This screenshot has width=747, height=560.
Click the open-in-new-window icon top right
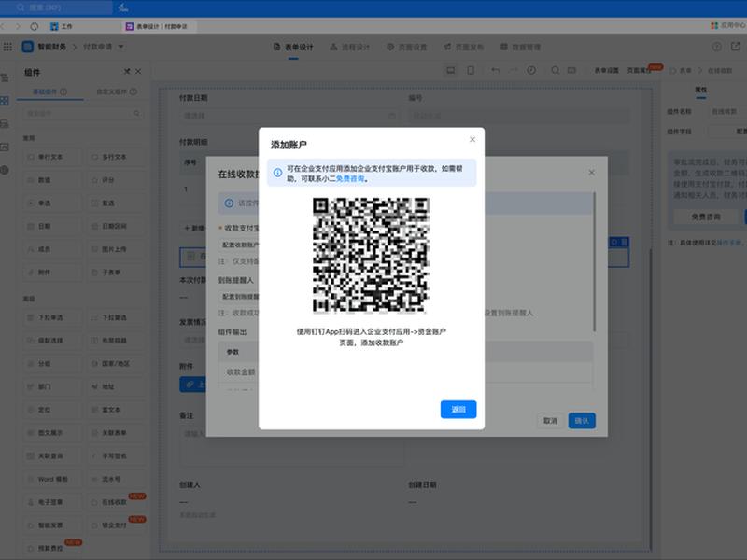pyautogui.click(x=736, y=47)
